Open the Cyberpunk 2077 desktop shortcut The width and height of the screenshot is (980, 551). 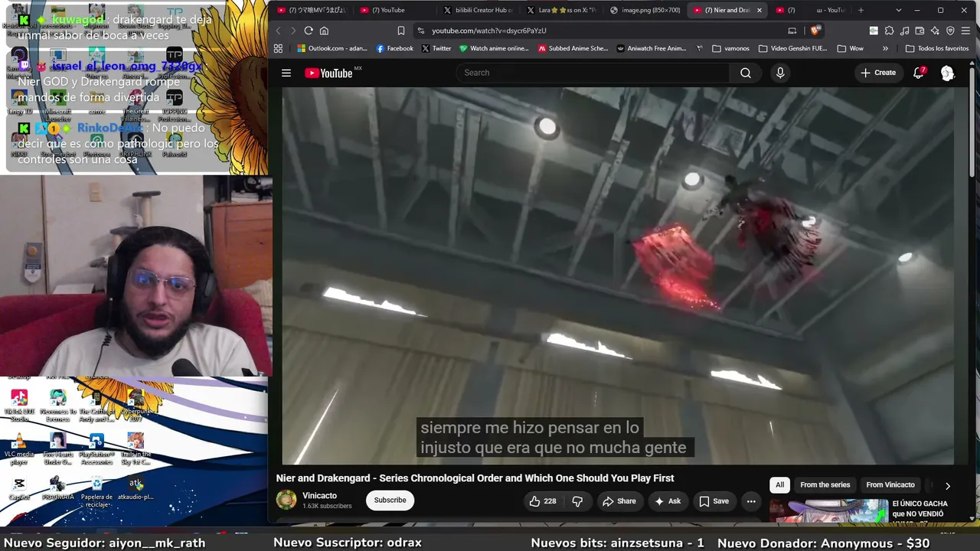coord(136,406)
